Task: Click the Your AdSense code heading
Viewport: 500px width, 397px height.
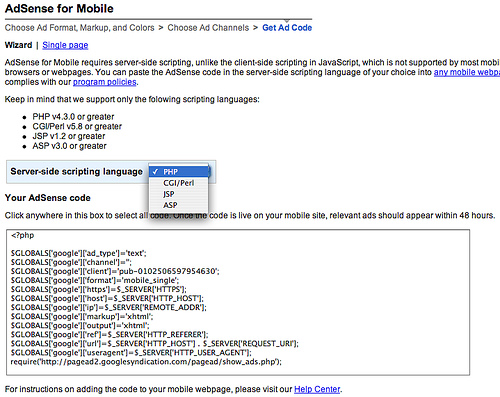Action: click(x=48, y=198)
